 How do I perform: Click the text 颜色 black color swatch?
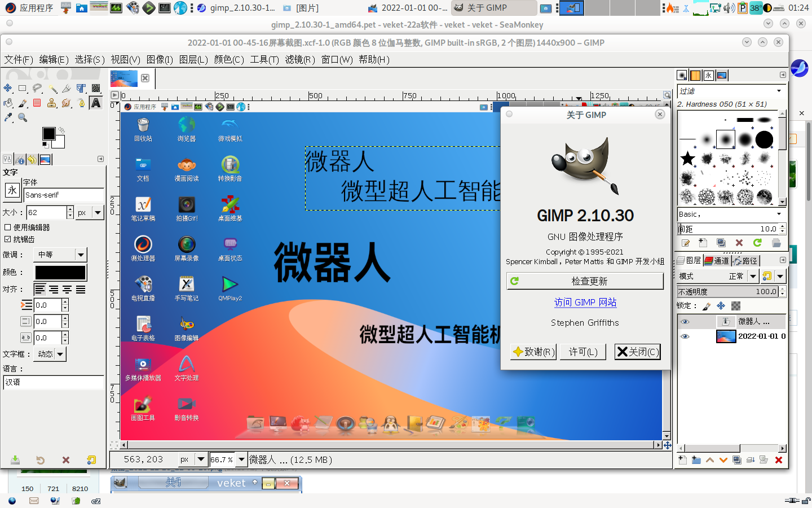[60, 273]
